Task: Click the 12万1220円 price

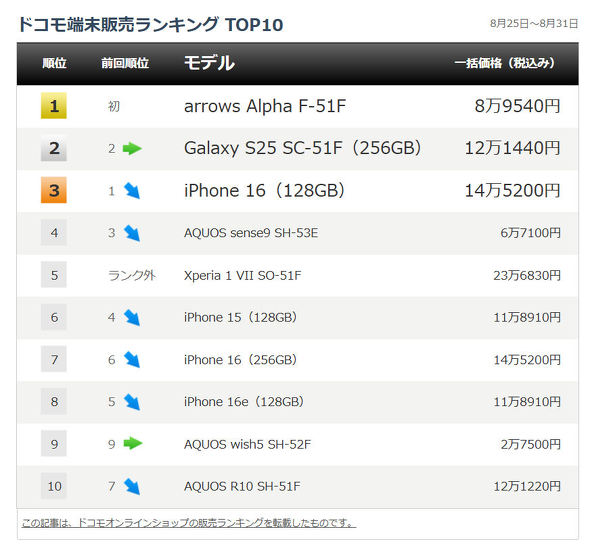Action: [527, 486]
